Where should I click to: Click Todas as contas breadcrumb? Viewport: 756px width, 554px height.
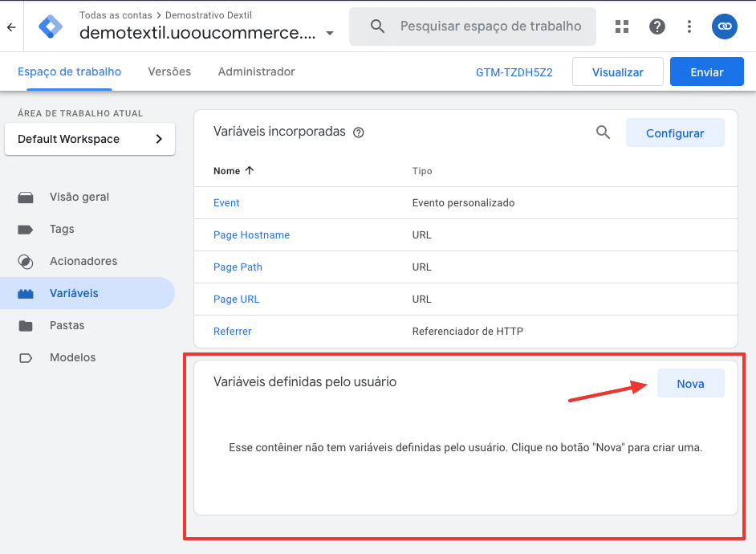click(x=116, y=15)
